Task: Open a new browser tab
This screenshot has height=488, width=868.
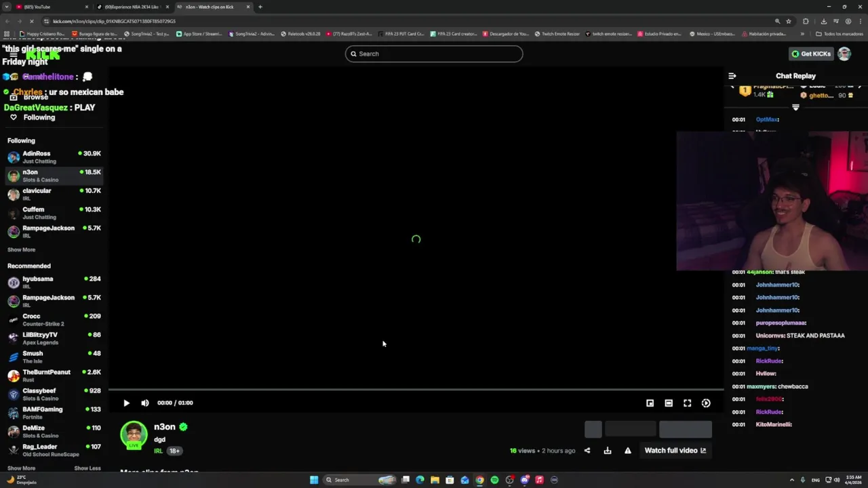Action: pos(260,7)
